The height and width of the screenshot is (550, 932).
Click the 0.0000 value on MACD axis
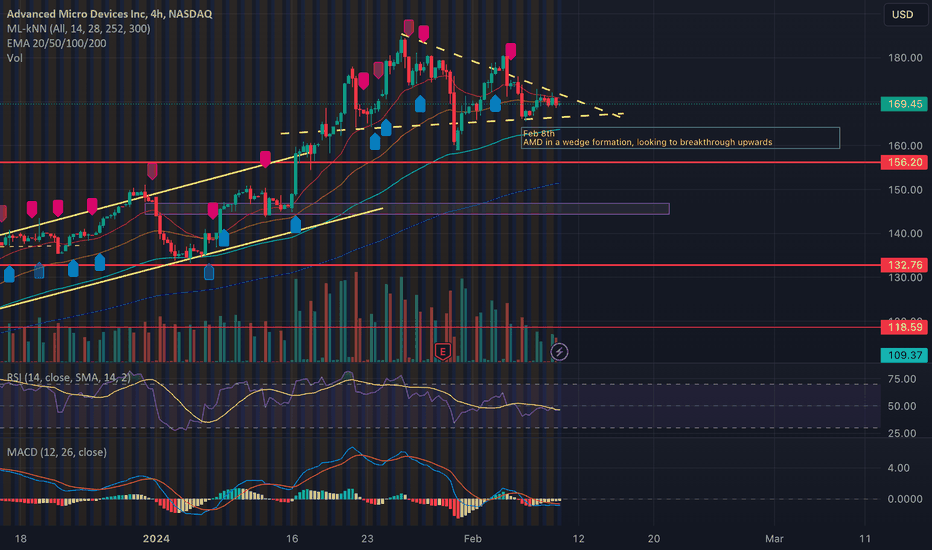point(905,499)
